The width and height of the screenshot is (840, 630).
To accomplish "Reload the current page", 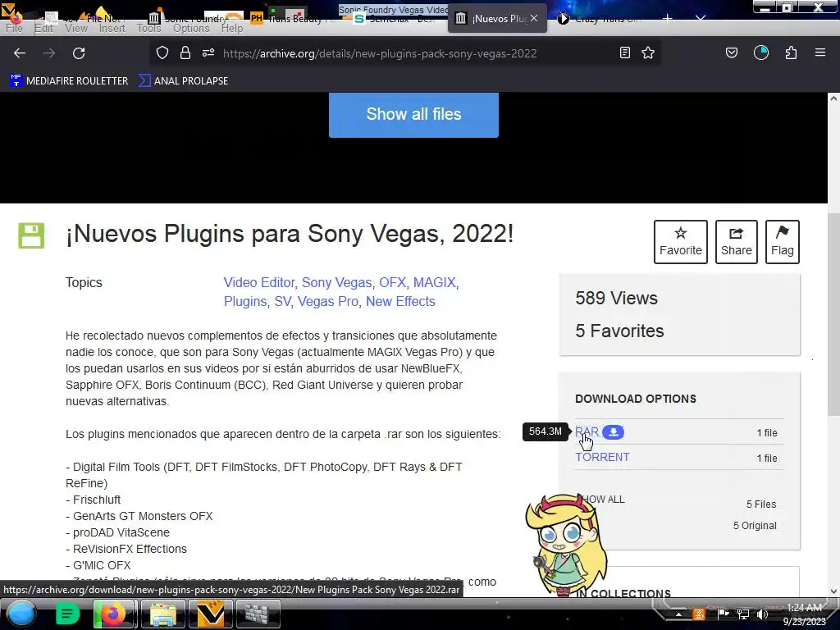I will coord(79,53).
